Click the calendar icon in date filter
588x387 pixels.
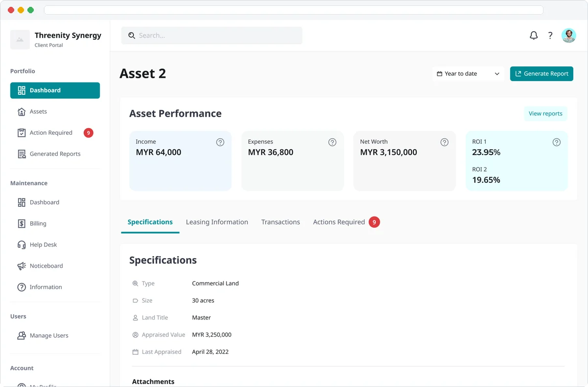pos(439,74)
